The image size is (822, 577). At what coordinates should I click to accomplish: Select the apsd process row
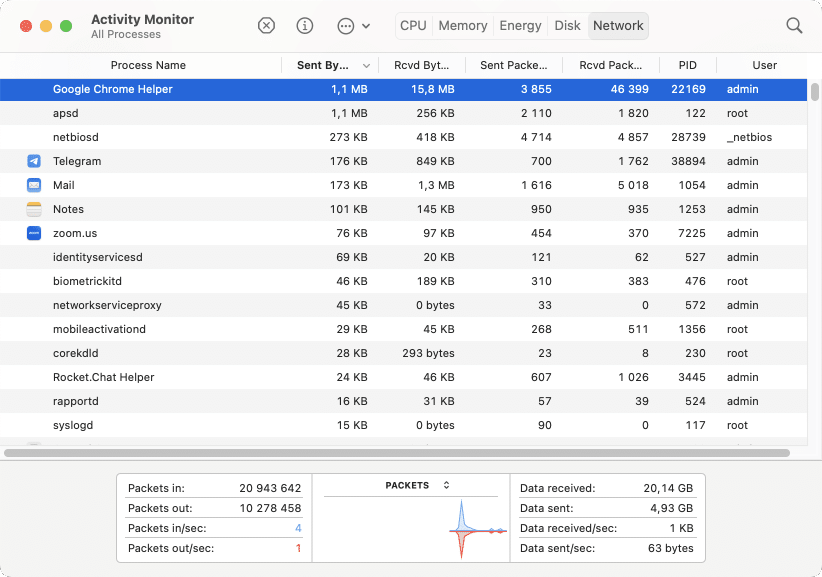[403, 113]
